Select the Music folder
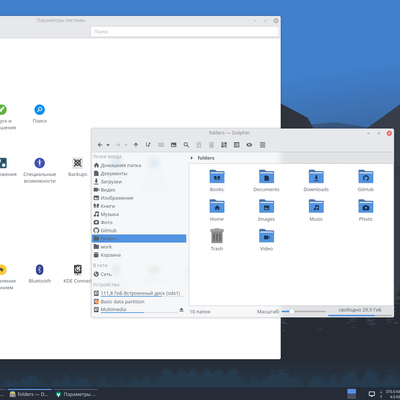This screenshot has height=400, width=400. [316, 210]
